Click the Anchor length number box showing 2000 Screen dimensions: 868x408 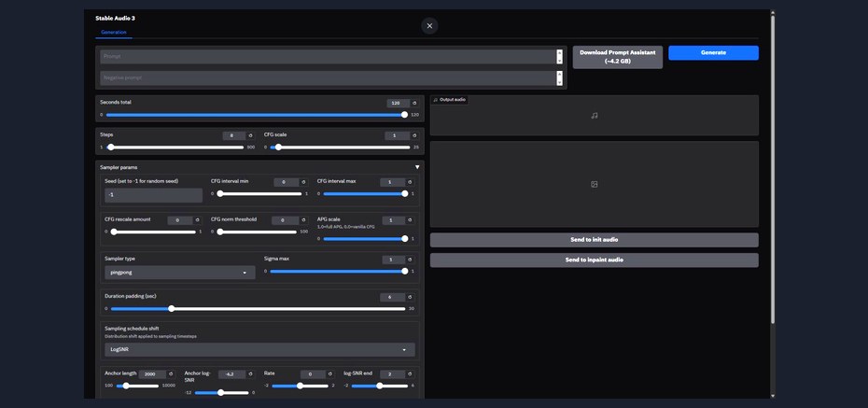152,374
